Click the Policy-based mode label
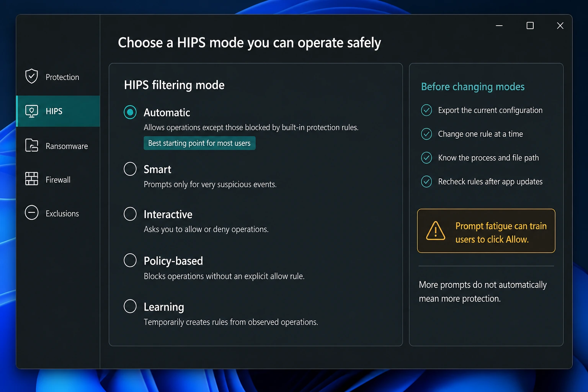Screen dimensions: 588x392 click(x=173, y=261)
